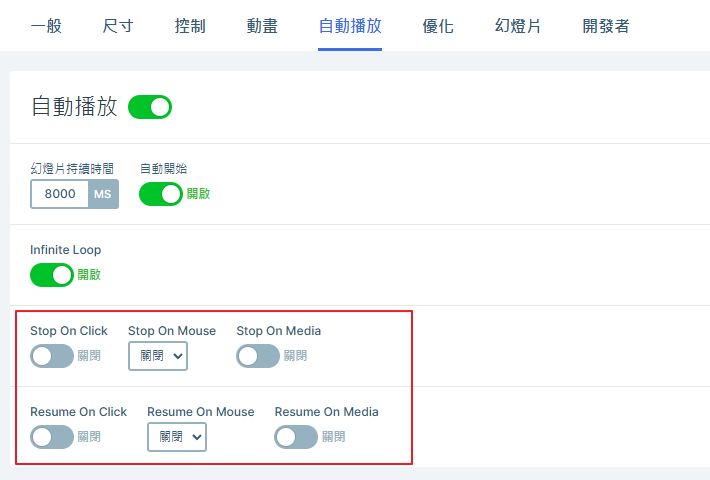Expand the Stop On Mouse dropdown
This screenshot has height=480, width=710.
click(x=158, y=356)
